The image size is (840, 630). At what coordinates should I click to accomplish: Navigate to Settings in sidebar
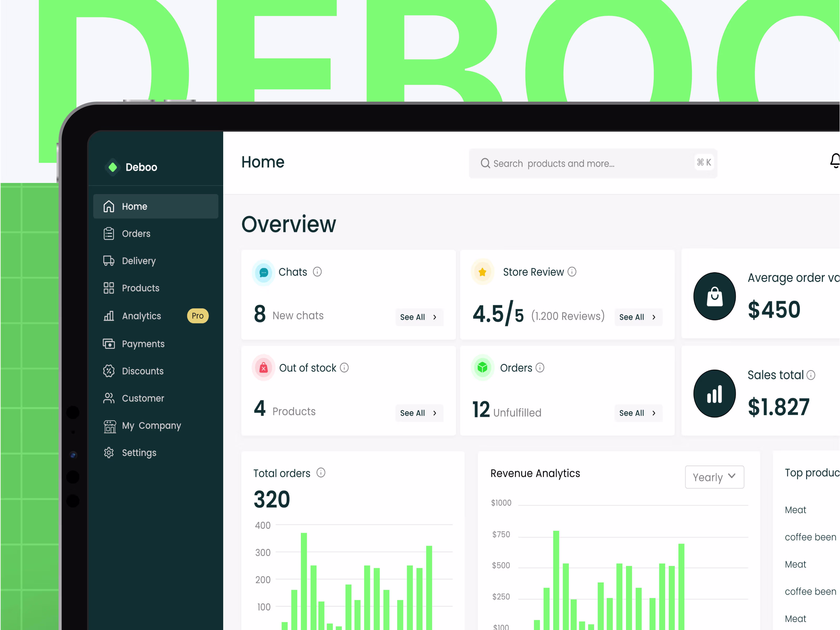point(139,453)
